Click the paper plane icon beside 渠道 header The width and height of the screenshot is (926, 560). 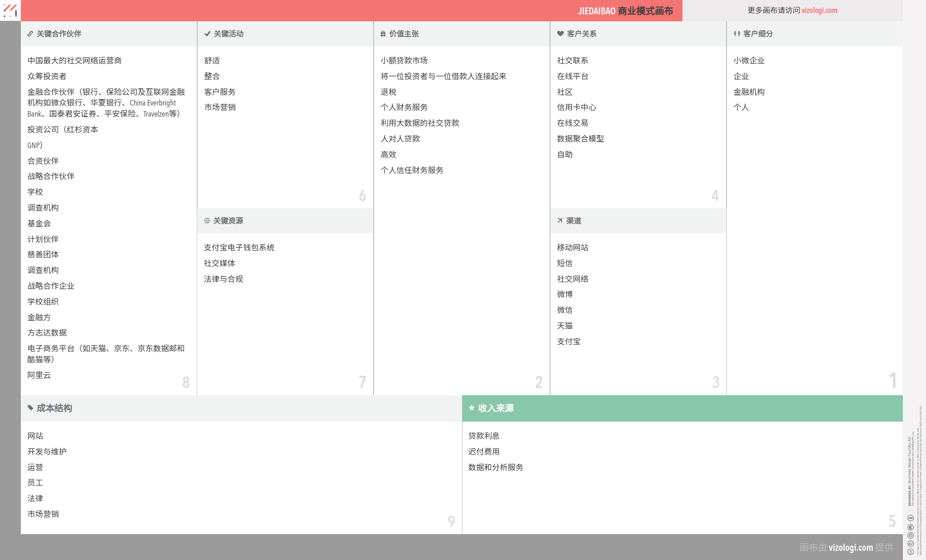coord(560,221)
